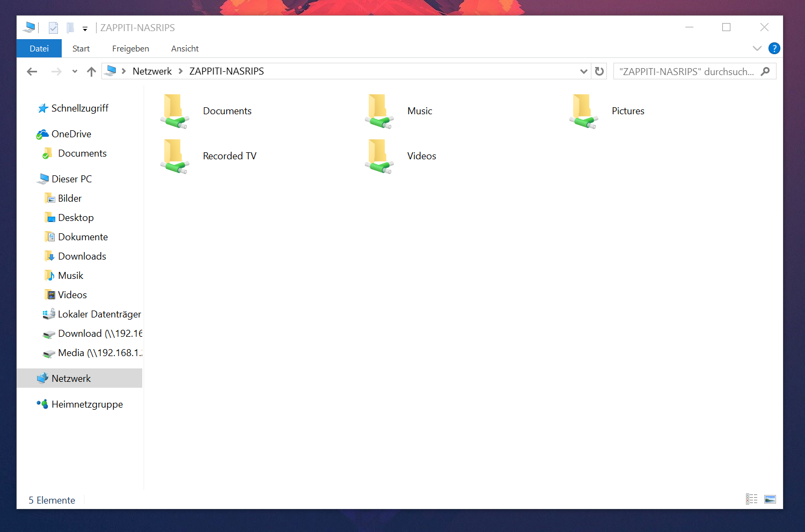Switch to details view in status bar
The width and height of the screenshot is (805, 532).
[751, 499]
